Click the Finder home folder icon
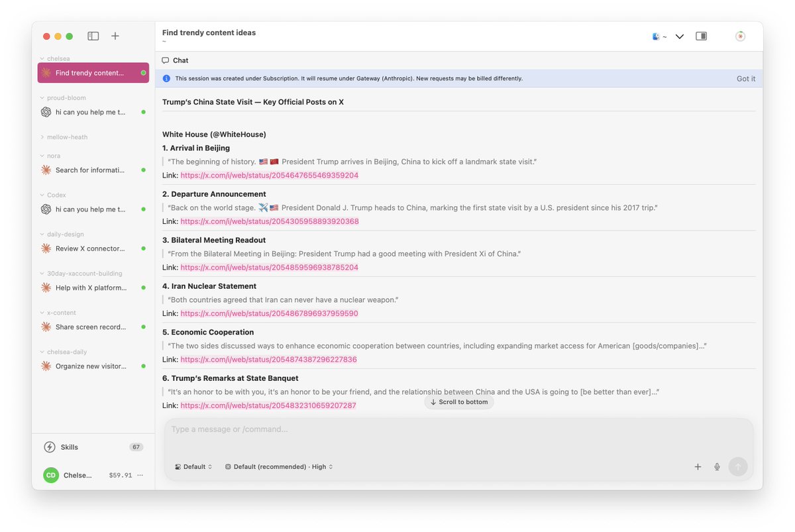 point(656,36)
